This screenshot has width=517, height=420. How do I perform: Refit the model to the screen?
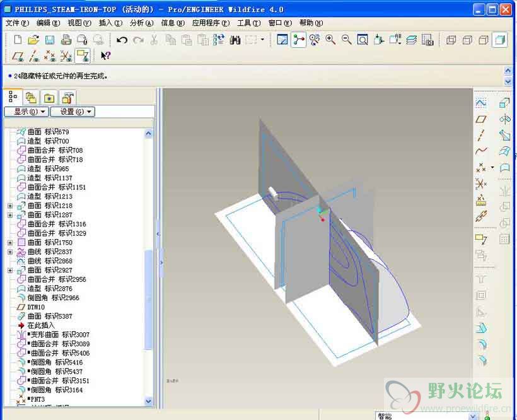point(363,40)
